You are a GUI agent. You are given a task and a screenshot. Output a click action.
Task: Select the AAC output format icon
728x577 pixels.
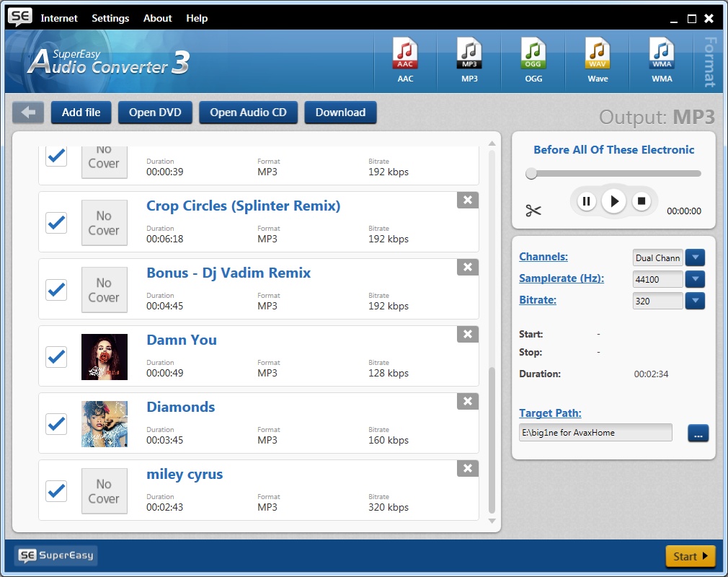pos(405,58)
